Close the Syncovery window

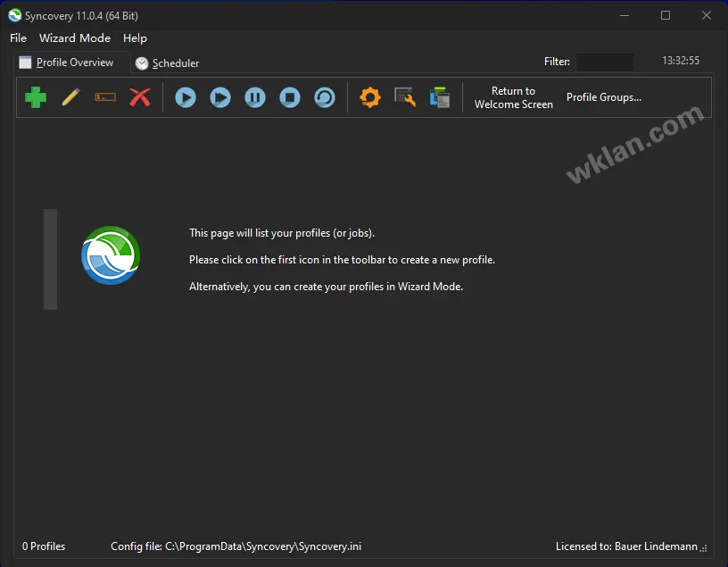pyautogui.click(x=707, y=15)
